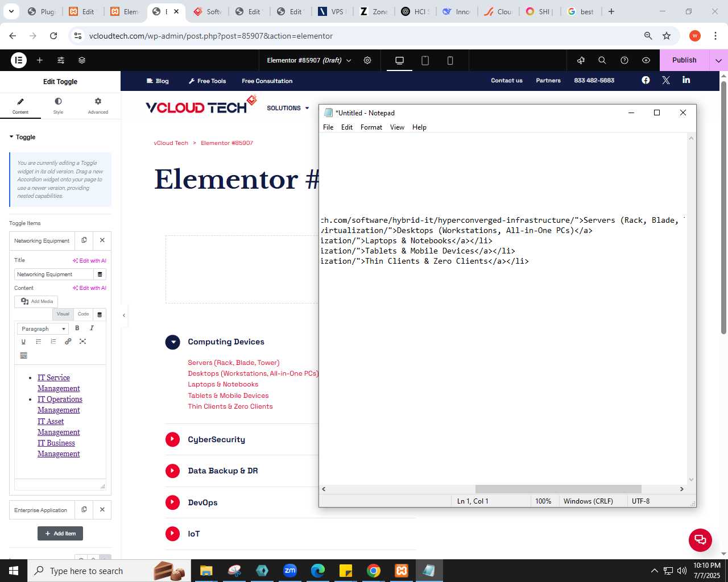728x582 pixels.
Task: Toggle underline in the content editor
Action: coord(23,342)
